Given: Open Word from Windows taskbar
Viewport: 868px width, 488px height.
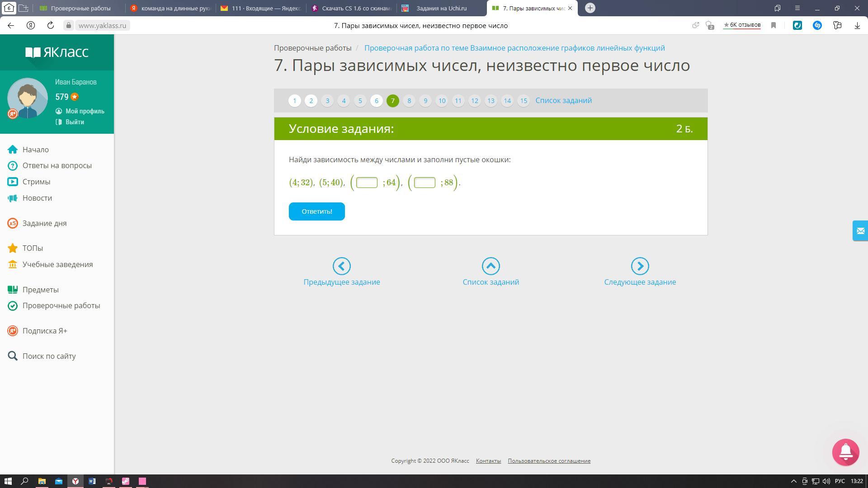Looking at the screenshot, I should 92,481.
